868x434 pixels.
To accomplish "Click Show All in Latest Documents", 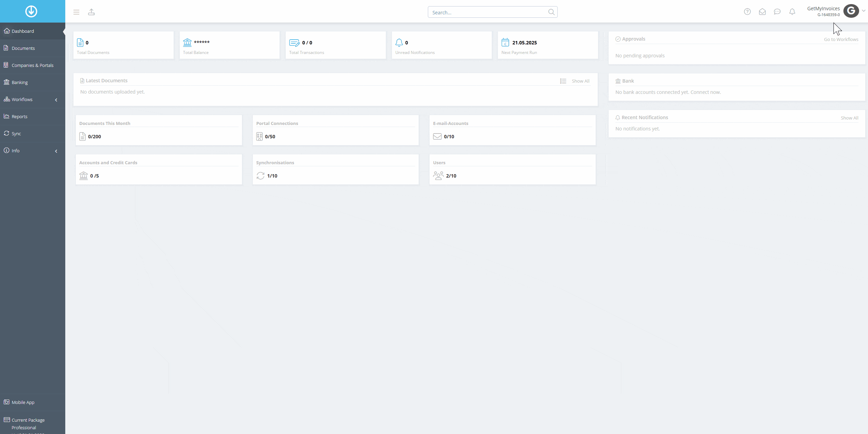I will [x=581, y=81].
